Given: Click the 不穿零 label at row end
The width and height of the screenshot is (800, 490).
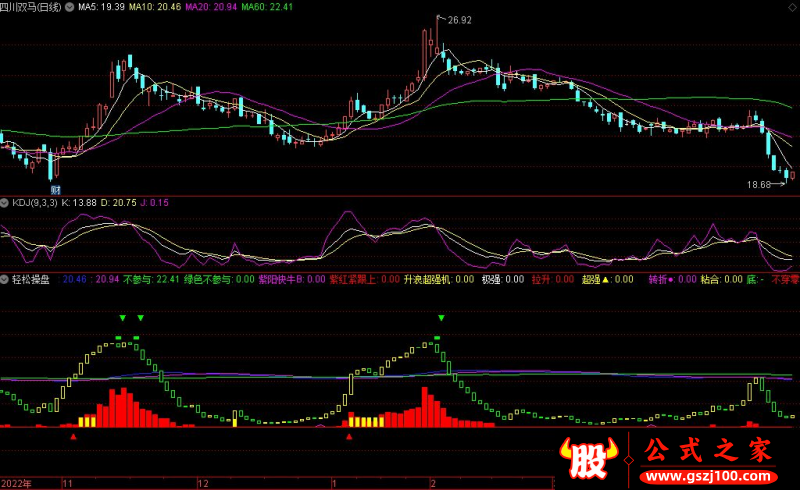Looking at the screenshot, I should [x=785, y=279].
